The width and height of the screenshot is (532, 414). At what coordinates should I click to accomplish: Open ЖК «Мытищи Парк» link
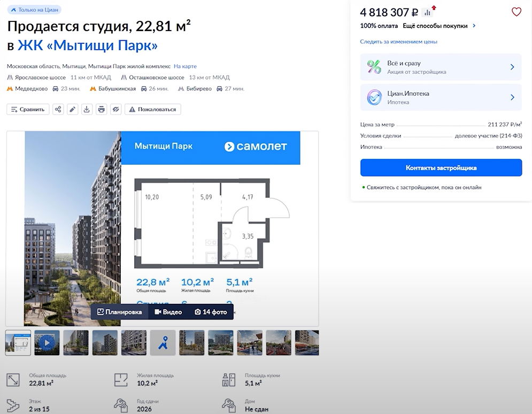point(88,45)
